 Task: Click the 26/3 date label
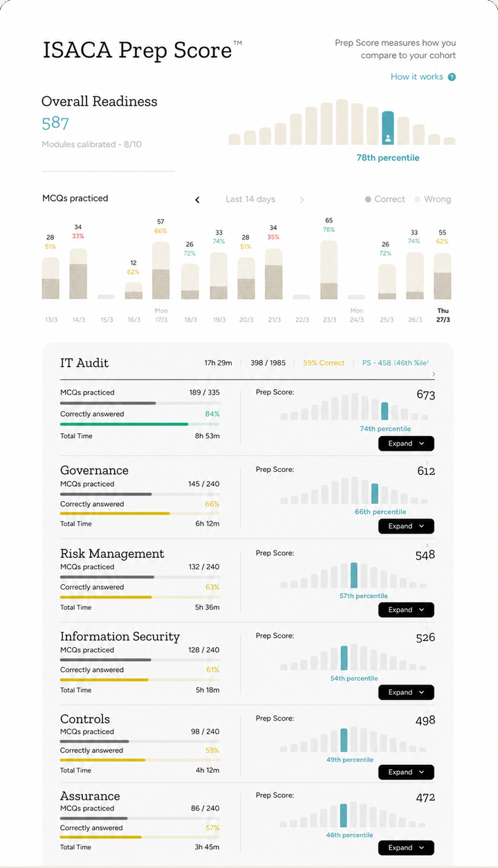pyautogui.click(x=414, y=320)
